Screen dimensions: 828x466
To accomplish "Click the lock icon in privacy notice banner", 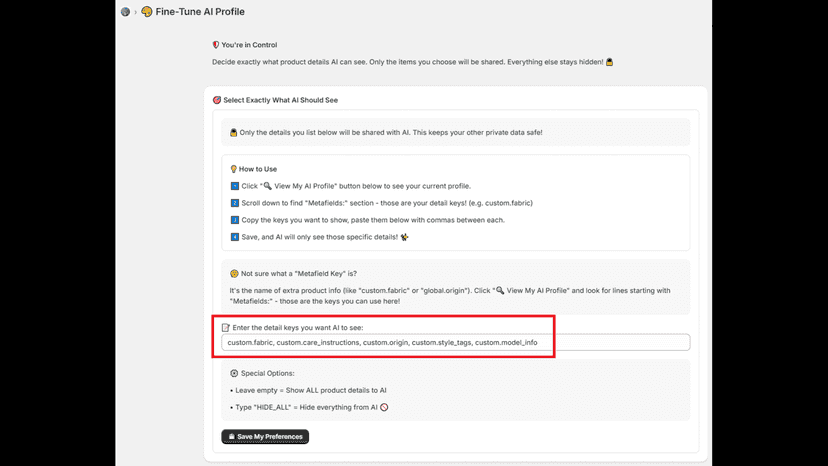I will (233, 133).
